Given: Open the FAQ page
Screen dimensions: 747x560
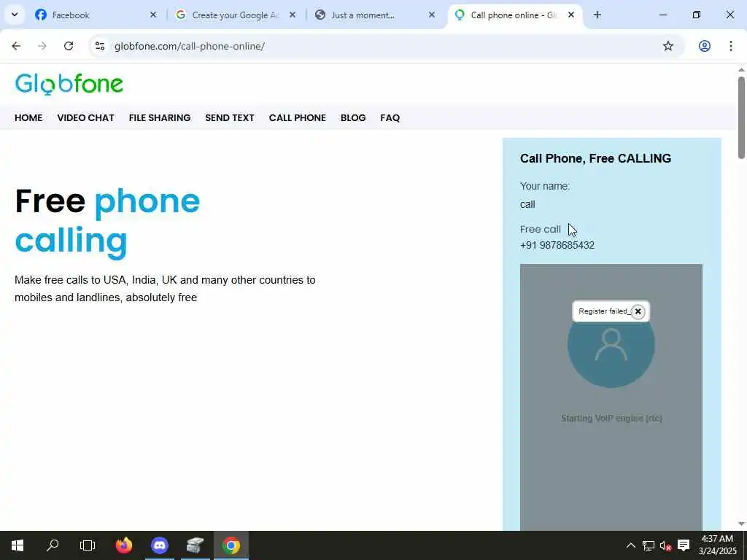Looking at the screenshot, I should [x=390, y=117].
